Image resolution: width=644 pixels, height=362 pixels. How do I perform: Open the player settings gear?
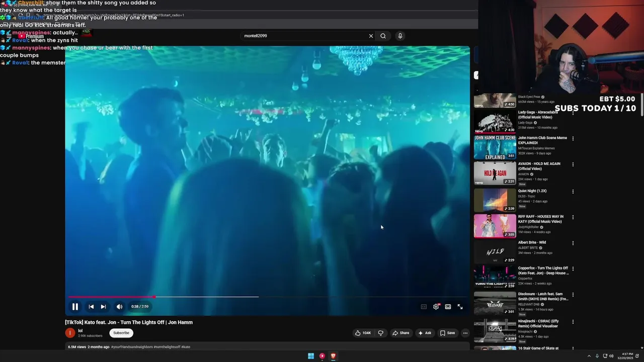point(436,307)
